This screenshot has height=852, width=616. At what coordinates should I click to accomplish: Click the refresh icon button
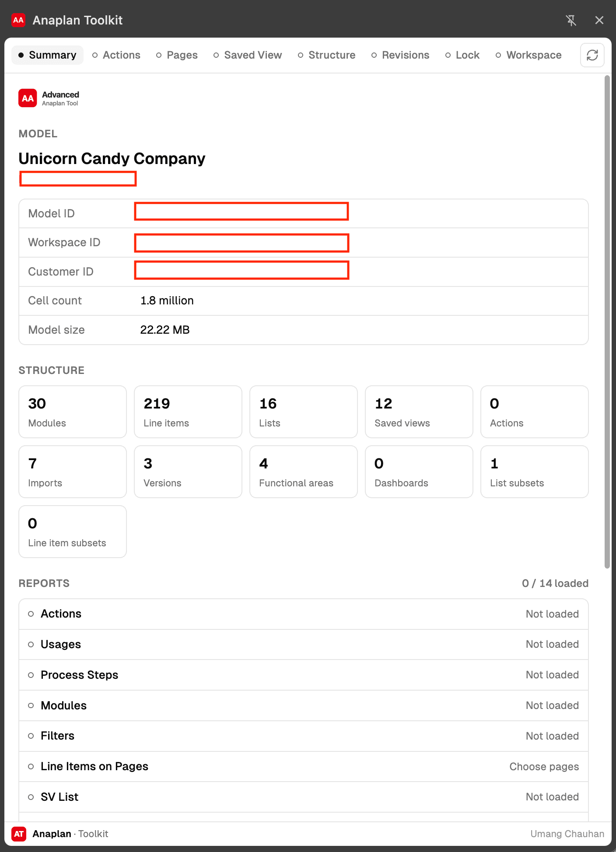click(x=592, y=55)
